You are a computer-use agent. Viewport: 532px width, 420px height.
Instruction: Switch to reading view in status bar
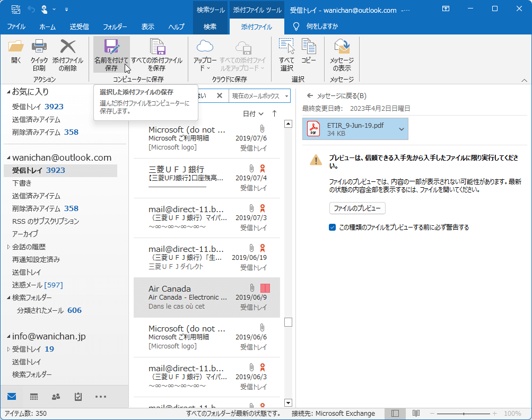click(x=416, y=413)
